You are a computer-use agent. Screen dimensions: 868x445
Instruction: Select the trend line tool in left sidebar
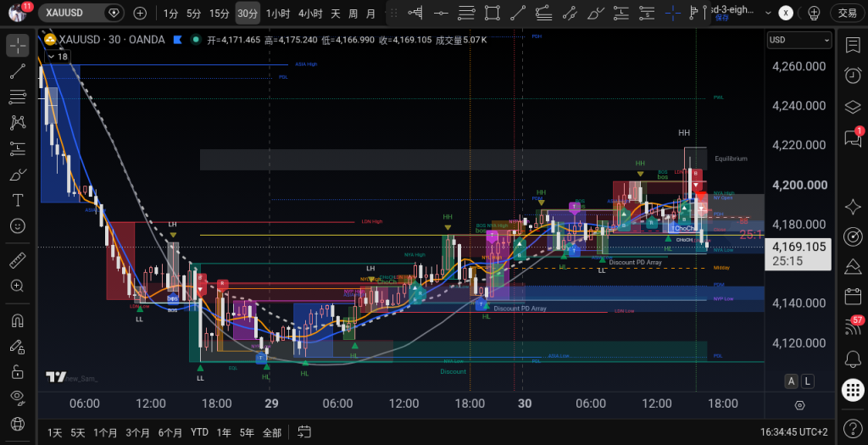coord(18,71)
